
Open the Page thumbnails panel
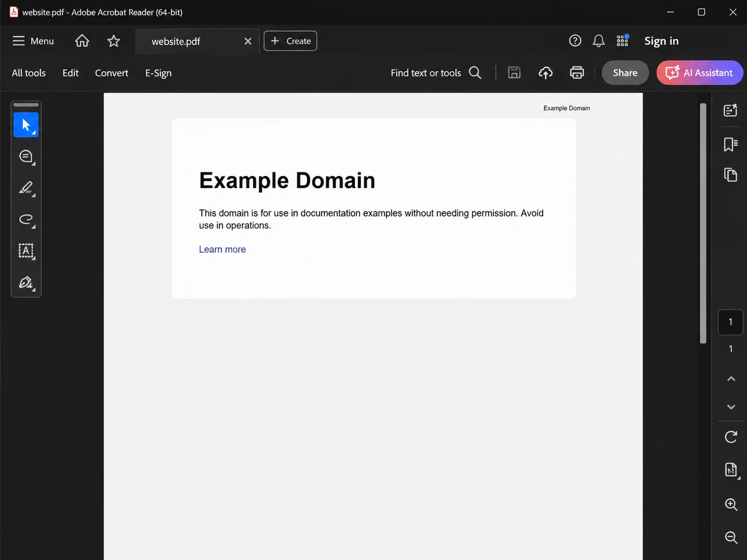pyautogui.click(x=730, y=175)
